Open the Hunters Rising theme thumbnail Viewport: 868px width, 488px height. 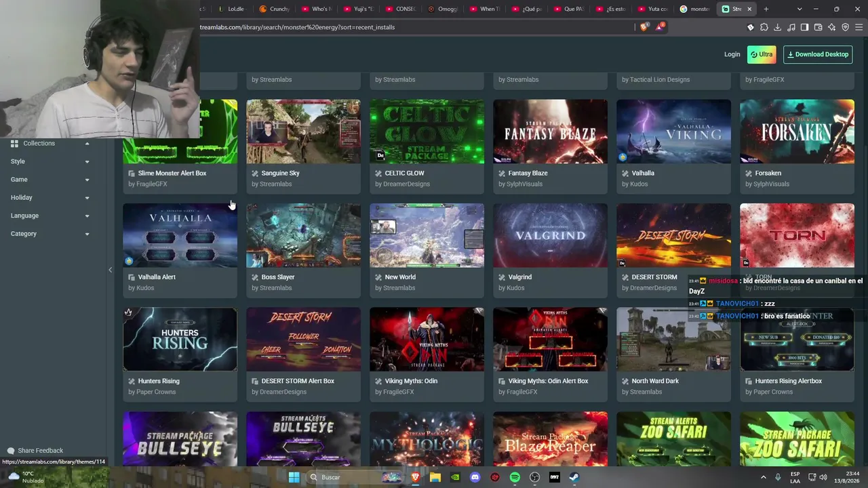pos(180,340)
